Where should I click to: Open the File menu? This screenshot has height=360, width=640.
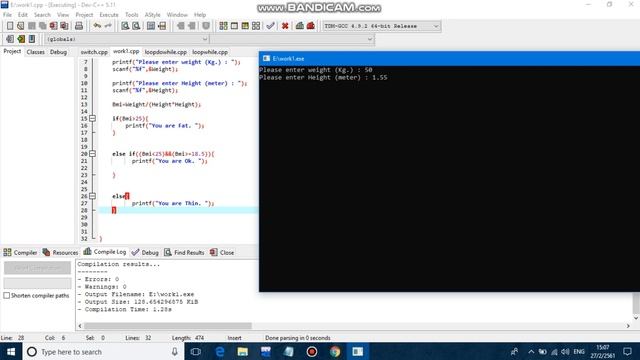pyautogui.click(x=7, y=15)
